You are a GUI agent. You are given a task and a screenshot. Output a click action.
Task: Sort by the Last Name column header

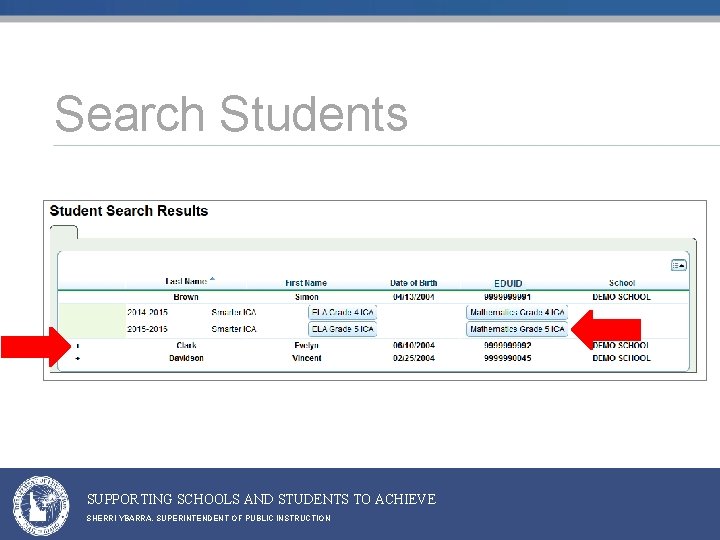186,281
